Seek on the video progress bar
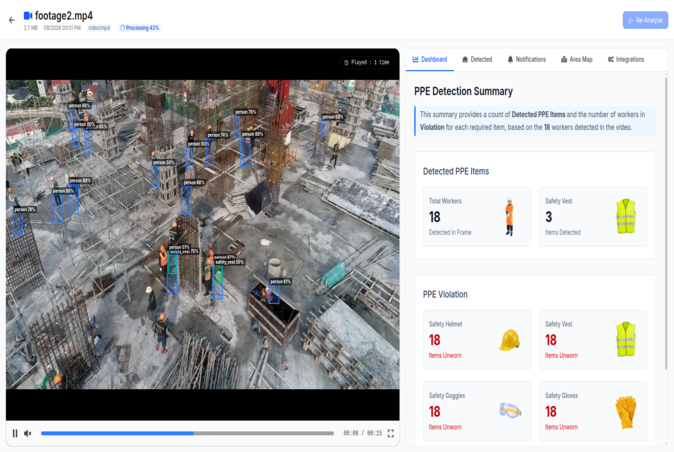The image size is (674, 452). point(187,433)
